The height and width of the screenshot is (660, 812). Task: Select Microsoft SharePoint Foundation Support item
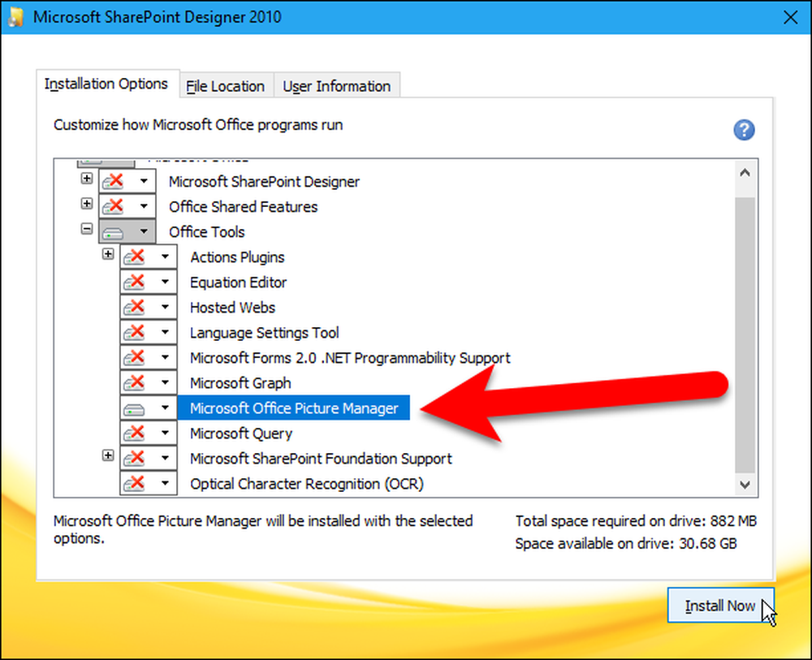(321, 459)
